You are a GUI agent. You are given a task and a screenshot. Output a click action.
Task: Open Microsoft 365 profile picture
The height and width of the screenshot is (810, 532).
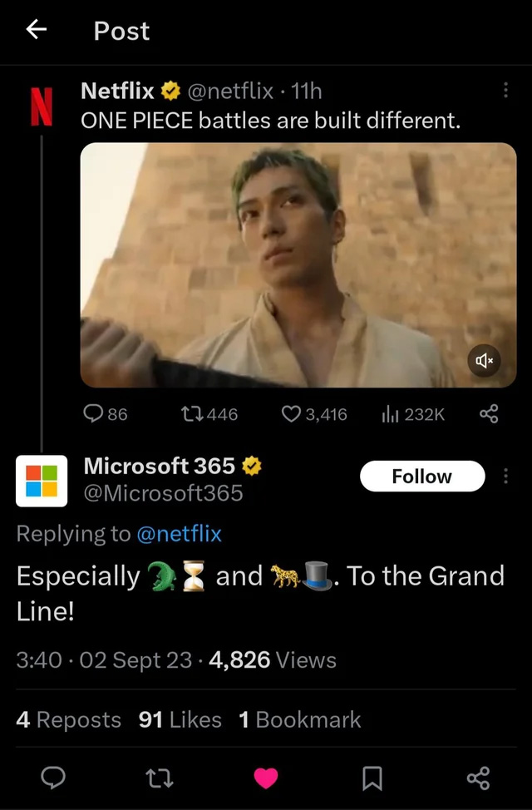tap(42, 481)
